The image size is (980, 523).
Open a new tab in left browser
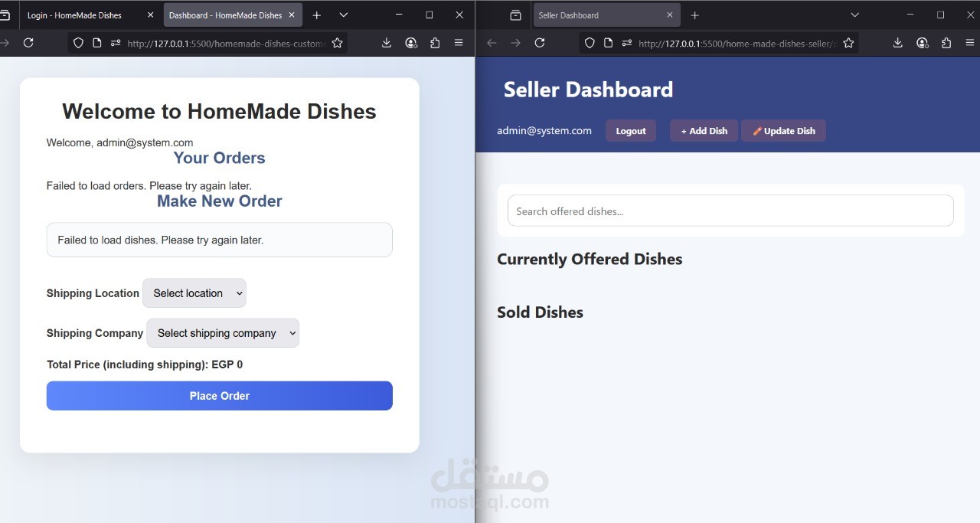click(317, 15)
